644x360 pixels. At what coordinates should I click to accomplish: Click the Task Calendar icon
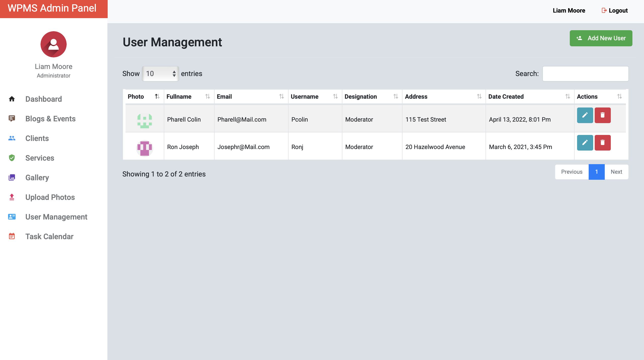pyautogui.click(x=12, y=236)
